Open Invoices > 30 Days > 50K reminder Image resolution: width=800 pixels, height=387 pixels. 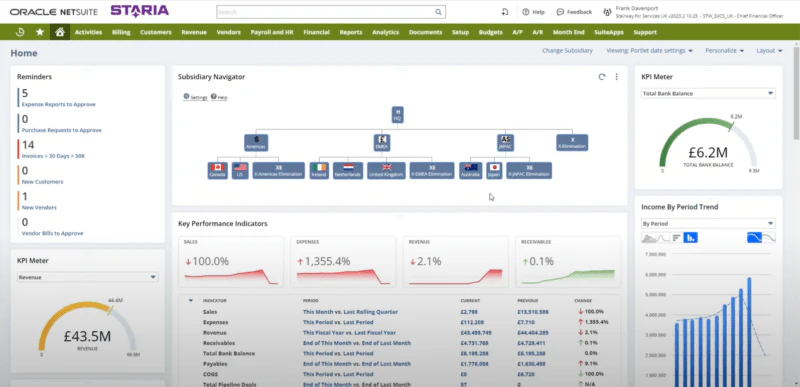pos(53,156)
